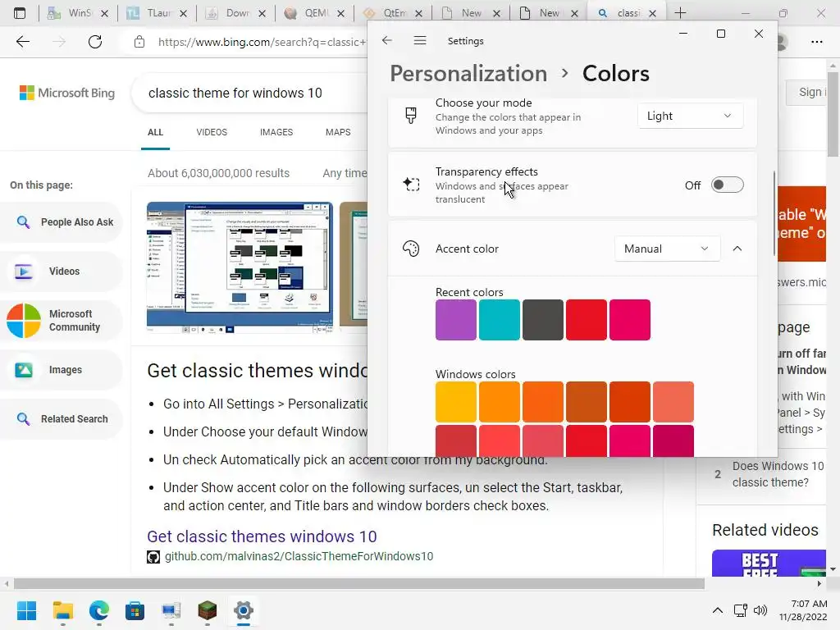Pick teal recent color swatch

[500, 320]
